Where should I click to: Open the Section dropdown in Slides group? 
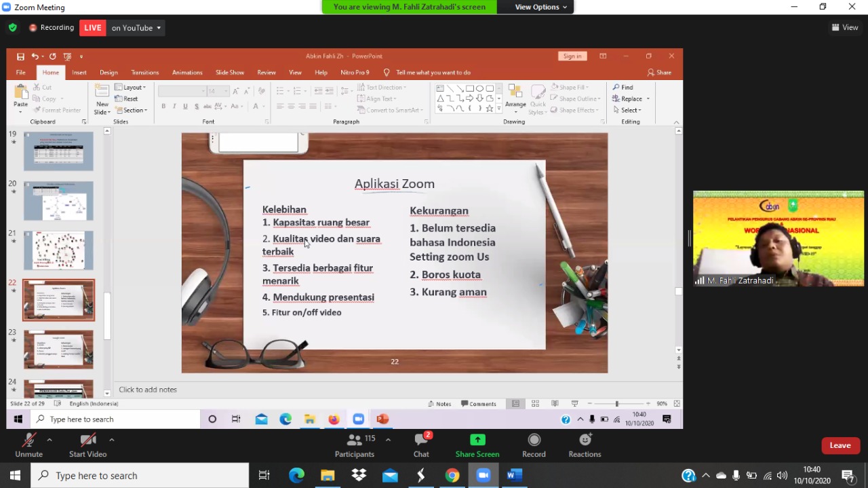[131, 110]
